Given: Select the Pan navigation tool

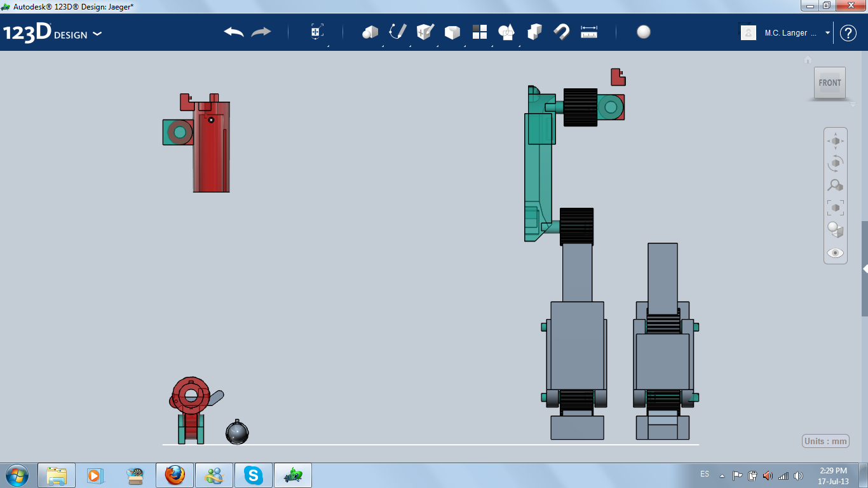Looking at the screenshot, I should click(x=836, y=140).
